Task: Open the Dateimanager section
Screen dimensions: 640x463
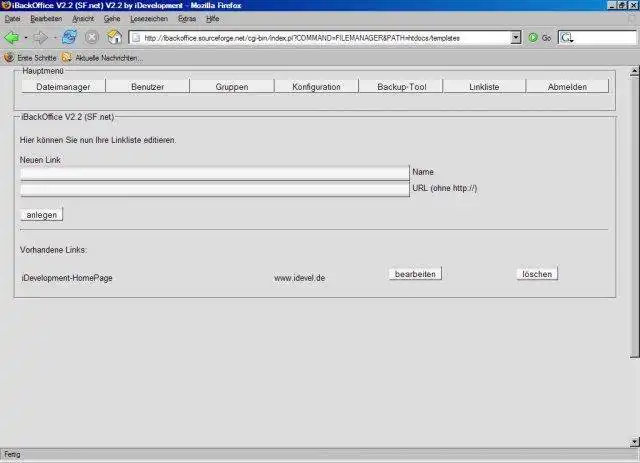Action: point(63,87)
